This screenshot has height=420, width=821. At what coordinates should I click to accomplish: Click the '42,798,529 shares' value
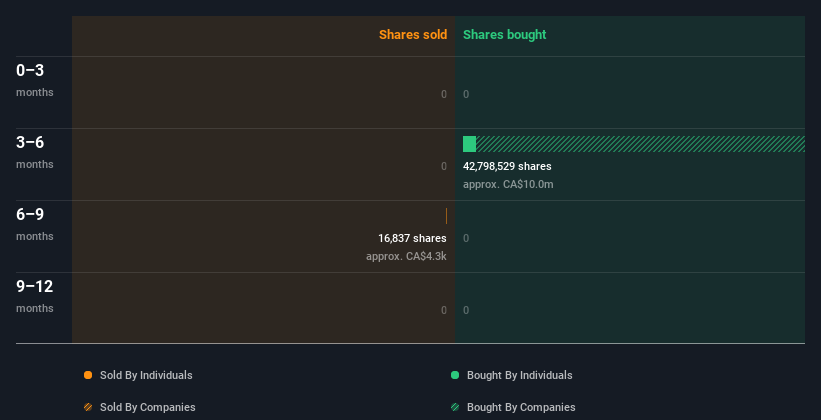click(507, 167)
